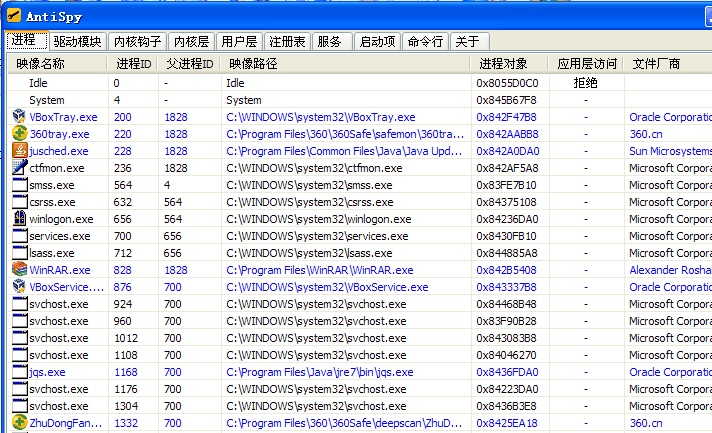Click the 360tray.exe process icon
The height and width of the screenshot is (433, 712).
point(19,134)
